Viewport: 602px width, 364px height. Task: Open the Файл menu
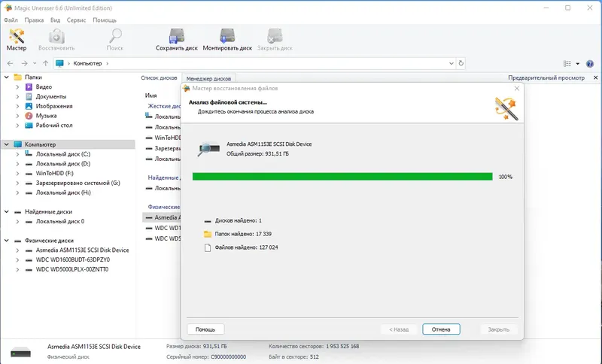point(11,20)
